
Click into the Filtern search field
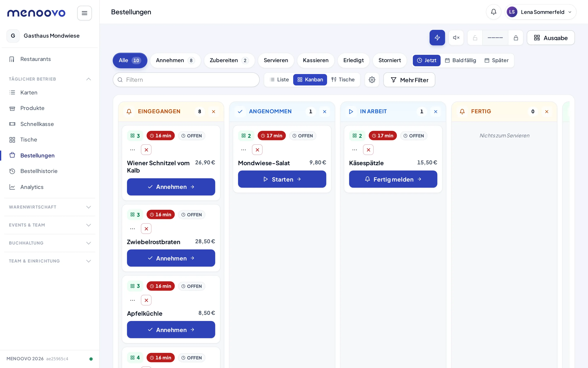point(186,80)
